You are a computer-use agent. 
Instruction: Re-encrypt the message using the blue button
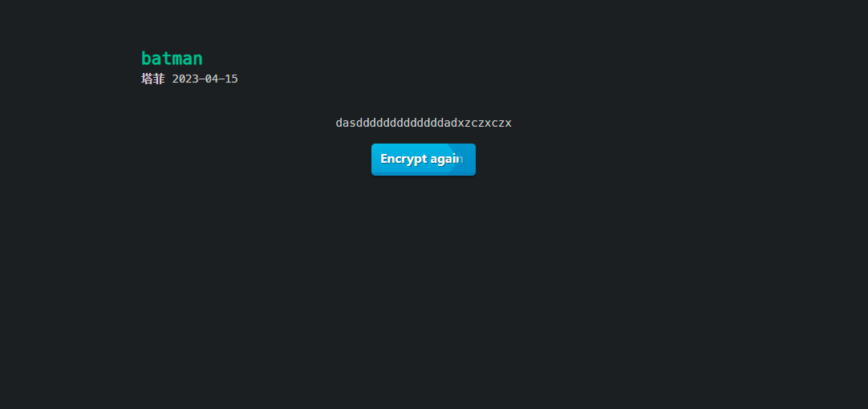click(x=424, y=160)
